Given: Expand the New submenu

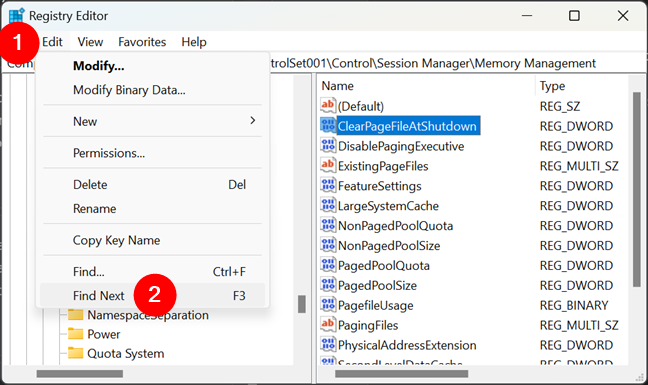Looking at the screenshot, I should 152,121.
